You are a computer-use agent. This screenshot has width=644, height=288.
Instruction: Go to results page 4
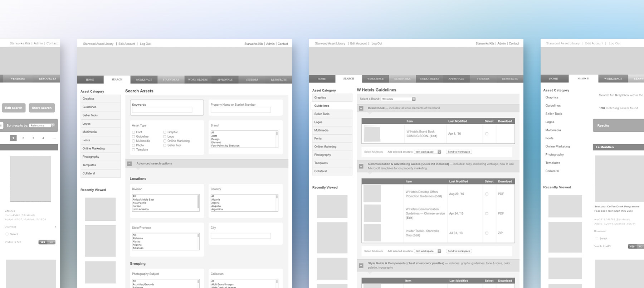[43, 138]
